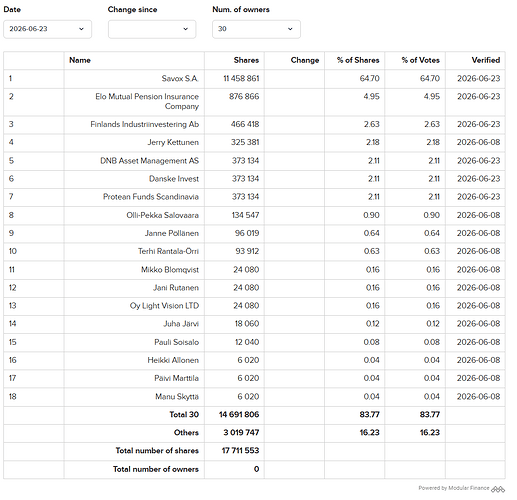The width and height of the screenshot is (517, 500).
Task: Click Protean Funds Scandinavia entry
Action: [x=151, y=197]
